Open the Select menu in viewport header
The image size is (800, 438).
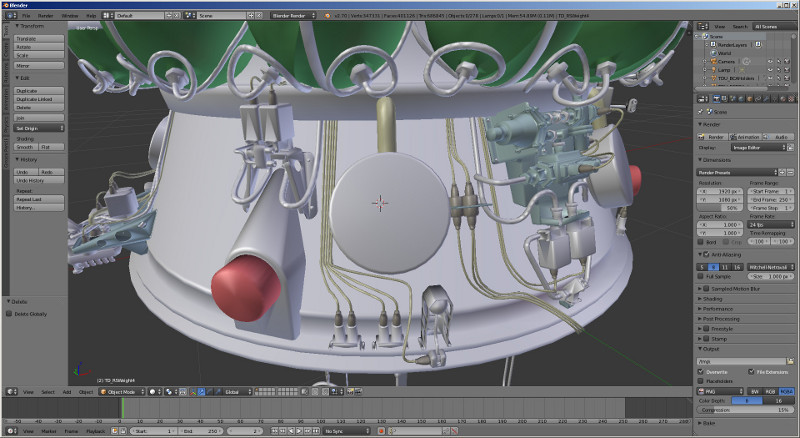pos(47,391)
